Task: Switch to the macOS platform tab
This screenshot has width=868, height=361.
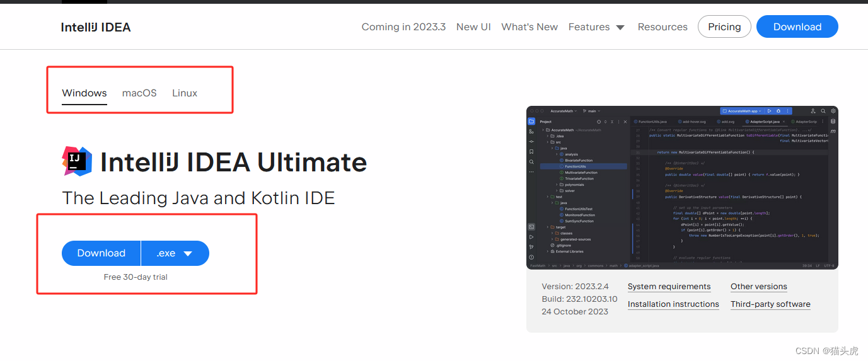Action: tap(139, 93)
